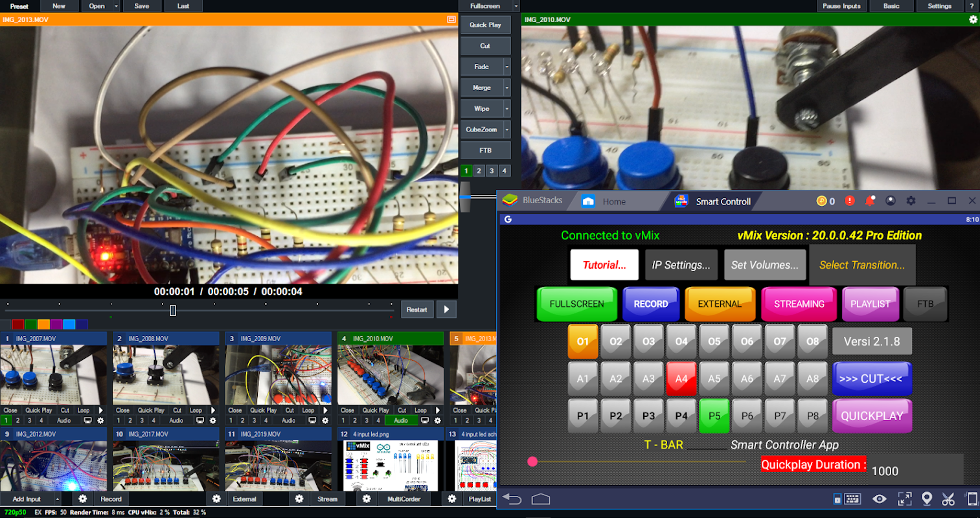
Task: Open External output settings gear
Action: [216, 499]
